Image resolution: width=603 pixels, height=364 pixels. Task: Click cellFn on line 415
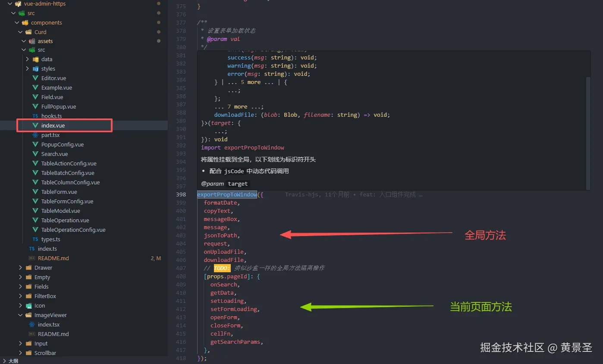coord(220,334)
